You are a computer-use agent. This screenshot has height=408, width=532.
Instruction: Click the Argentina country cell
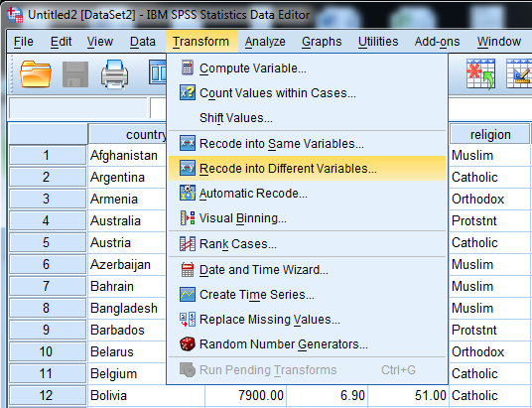(x=128, y=177)
